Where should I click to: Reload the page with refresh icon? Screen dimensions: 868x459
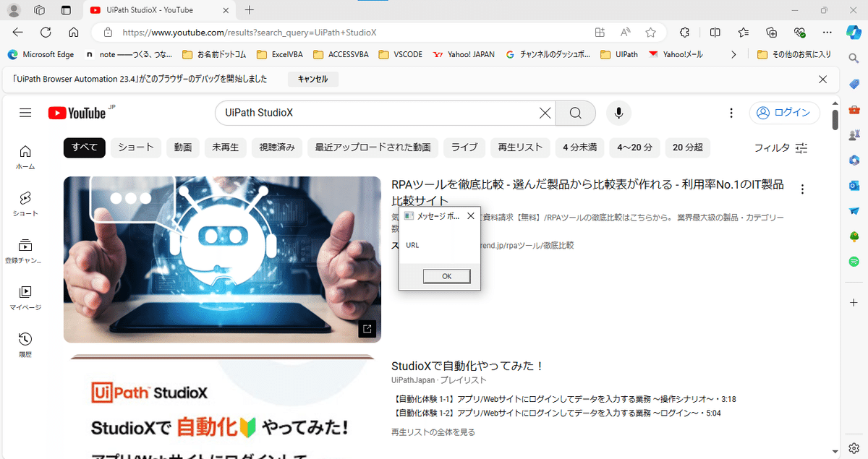coord(46,33)
